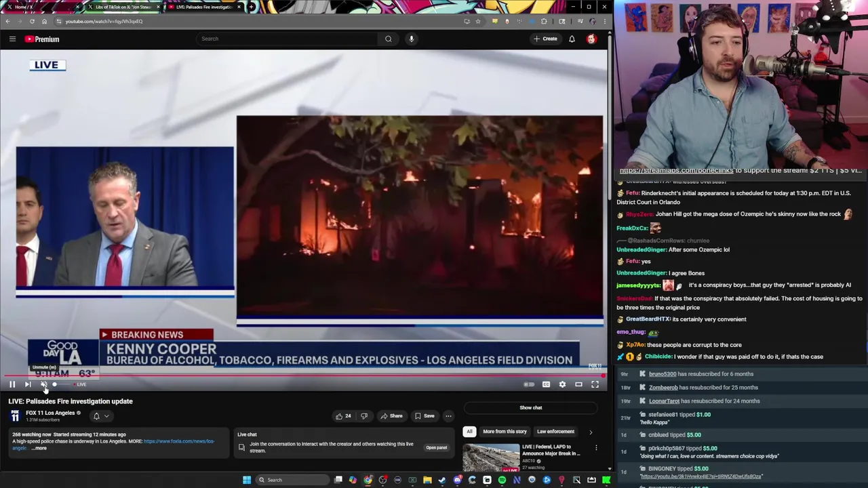Select the All filter chip
The image size is (868, 488).
point(469,431)
